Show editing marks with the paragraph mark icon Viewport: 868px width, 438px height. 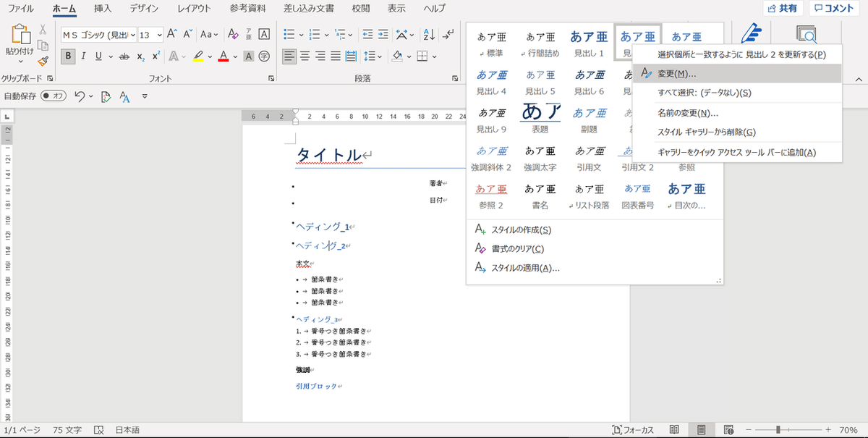coord(448,36)
